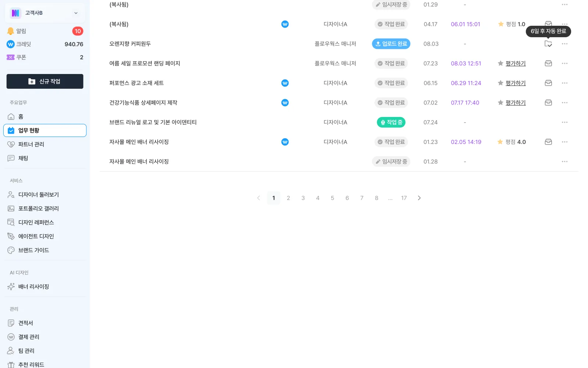Click the 팀 관리 person icon
This screenshot has width=588, height=368.
click(11, 351)
